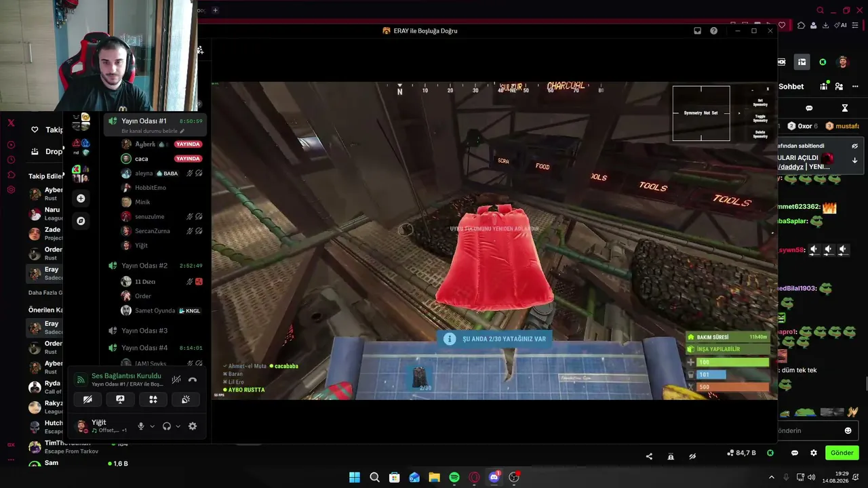Expand microphone input options arrow
The width and height of the screenshot is (868, 488).
pos(152,426)
